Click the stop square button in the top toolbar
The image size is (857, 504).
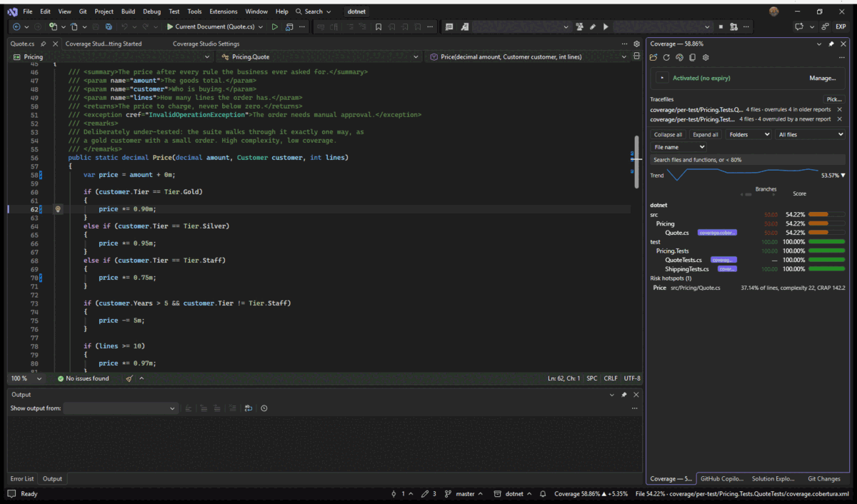click(722, 26)
